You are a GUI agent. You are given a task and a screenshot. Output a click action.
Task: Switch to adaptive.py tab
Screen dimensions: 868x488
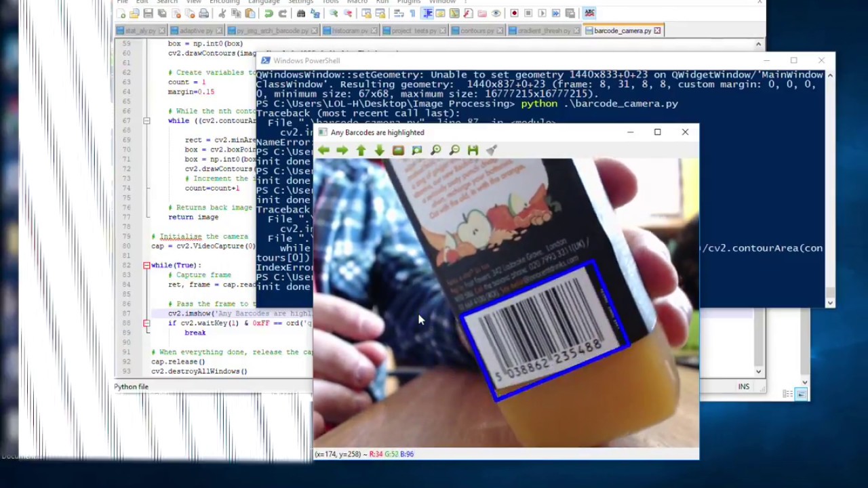tap(196, 30)
